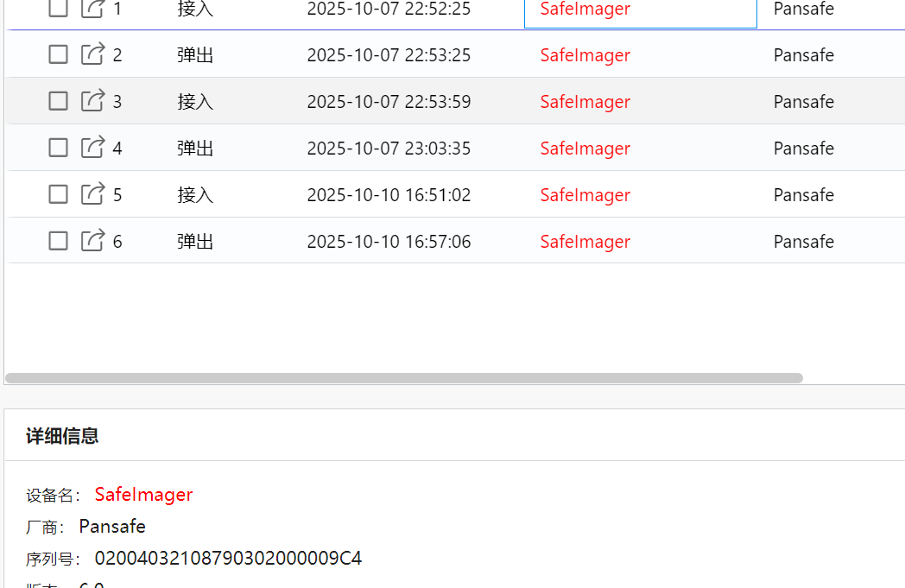Image resolution: width=905 pixels, height=588 pixels.
Task: Click serial number 02004032108790302000009C4
Action: [x=228, y=558]
